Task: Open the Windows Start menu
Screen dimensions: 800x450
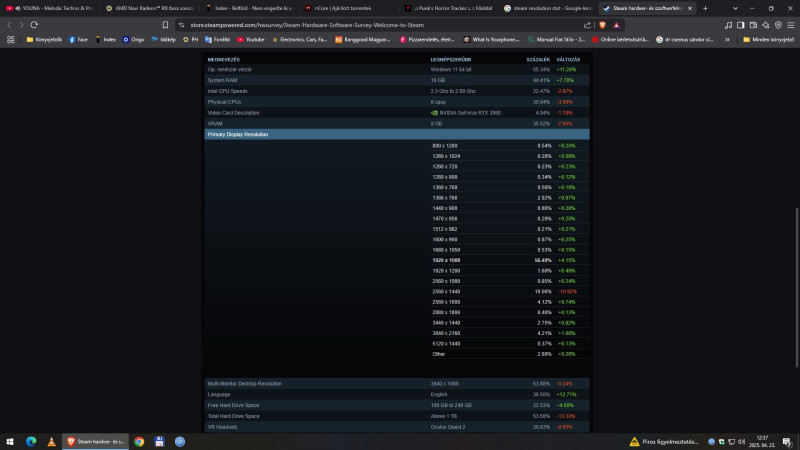Action: [x=10, y=442]
